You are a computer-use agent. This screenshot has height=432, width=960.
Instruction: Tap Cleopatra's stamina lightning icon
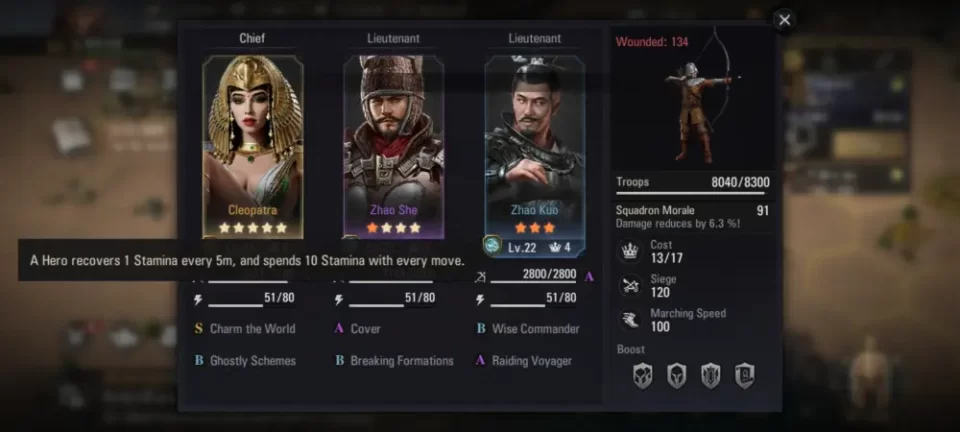click(x=198, y=300)
